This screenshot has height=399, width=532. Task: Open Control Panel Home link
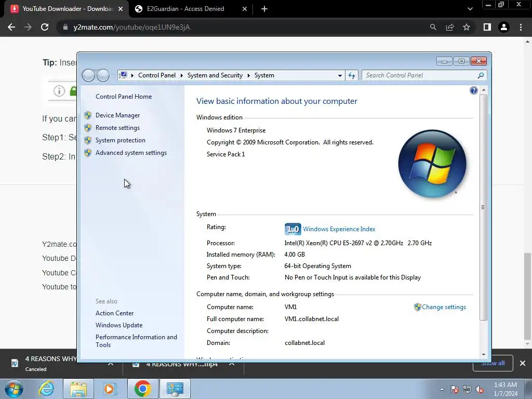tap(124, 96)
